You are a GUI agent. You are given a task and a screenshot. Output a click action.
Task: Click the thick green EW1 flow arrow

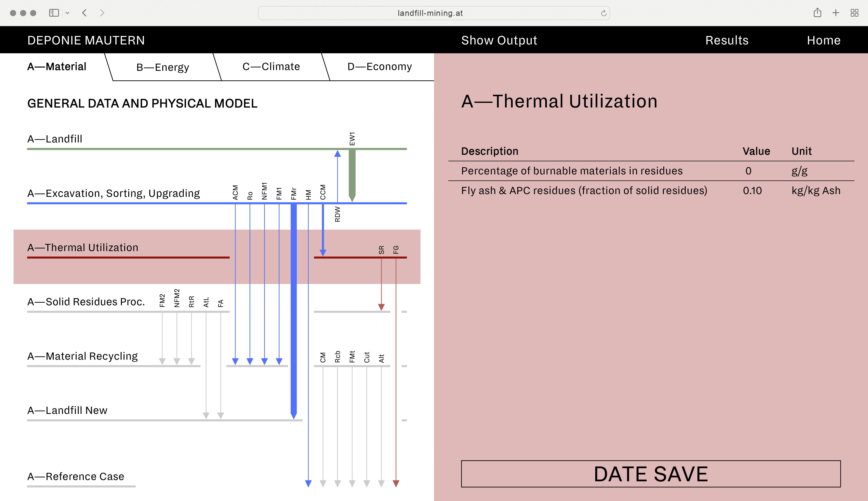click(x=352, y=176)
